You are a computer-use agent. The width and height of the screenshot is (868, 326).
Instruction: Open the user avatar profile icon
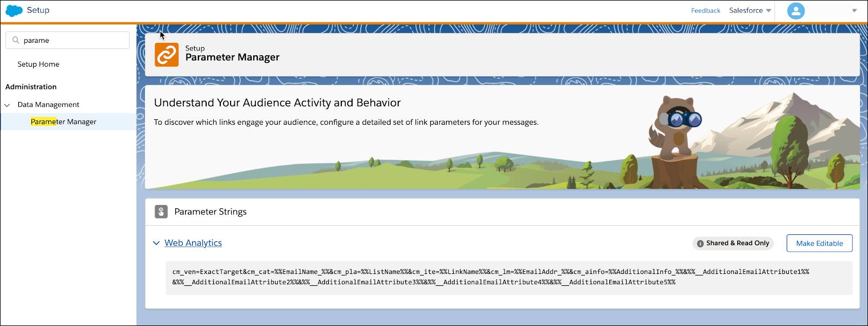pos(796,11)
